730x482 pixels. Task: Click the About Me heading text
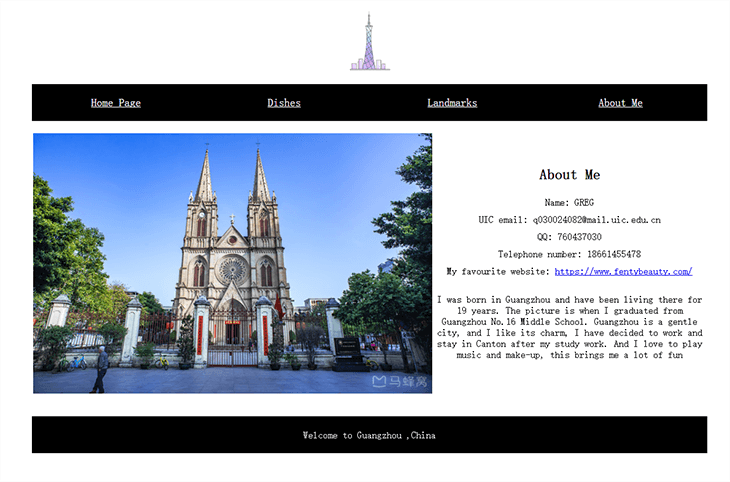(569, 175)
